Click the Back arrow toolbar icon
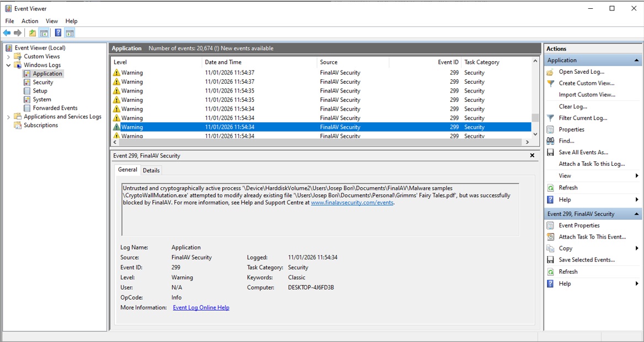 click(x=7, y=33)
